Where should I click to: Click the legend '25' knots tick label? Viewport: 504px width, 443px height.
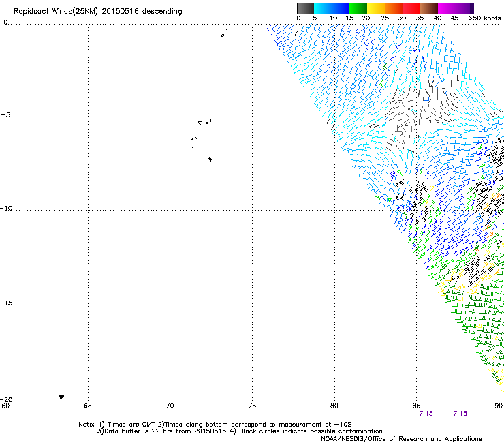[x=385, y=18]
